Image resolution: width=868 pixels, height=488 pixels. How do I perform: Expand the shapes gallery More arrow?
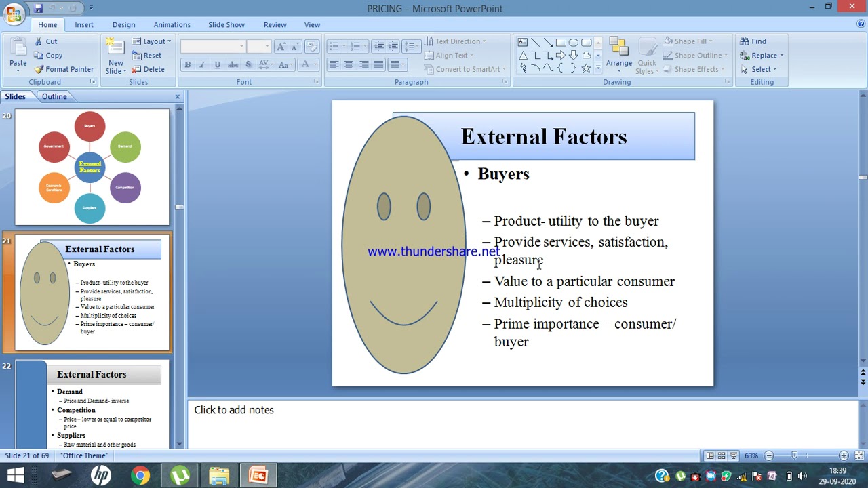(x=598, y=68)
